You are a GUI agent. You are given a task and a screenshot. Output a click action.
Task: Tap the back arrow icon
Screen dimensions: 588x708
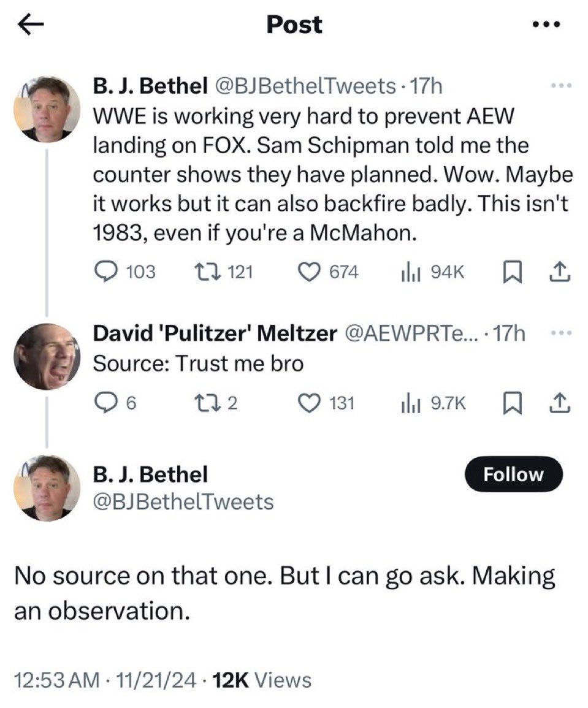click(x=31, y=25)
